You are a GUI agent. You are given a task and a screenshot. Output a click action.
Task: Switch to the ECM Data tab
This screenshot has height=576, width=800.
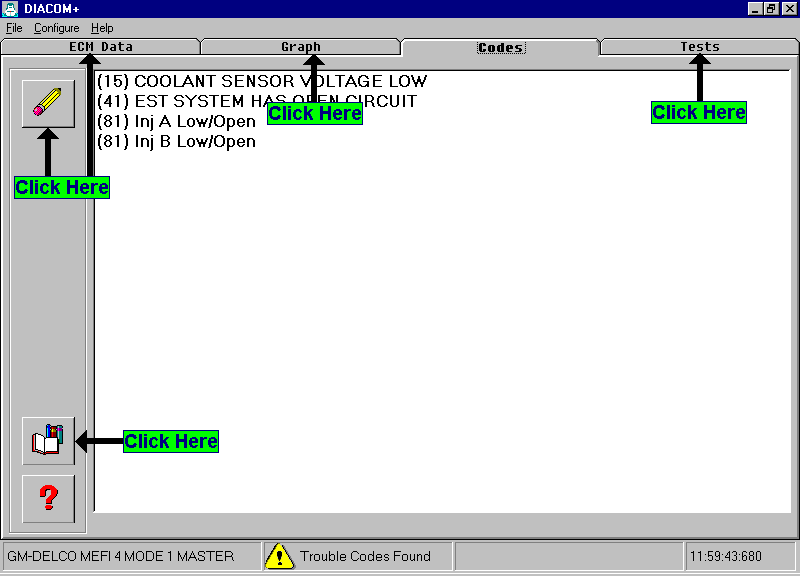(x=100, y=47)
